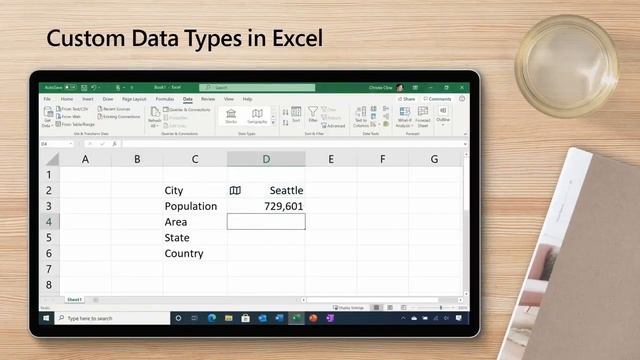640x360 pixels.
Task: Switch to the Formulas tab
Action: [x=165, y=99]
